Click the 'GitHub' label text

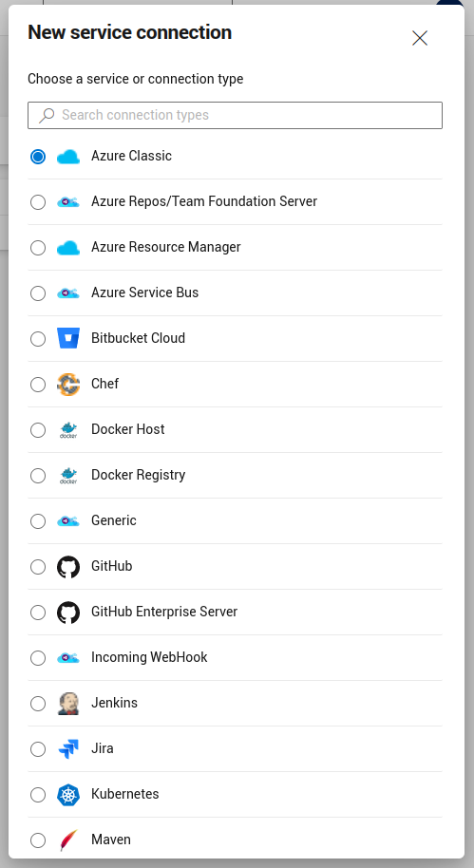tap(112, 566)
